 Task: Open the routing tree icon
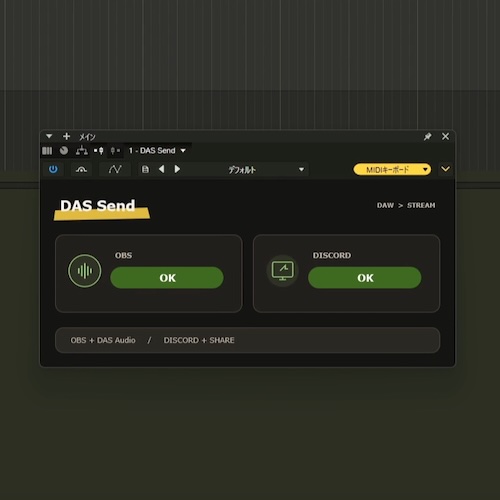coord(82,151)
